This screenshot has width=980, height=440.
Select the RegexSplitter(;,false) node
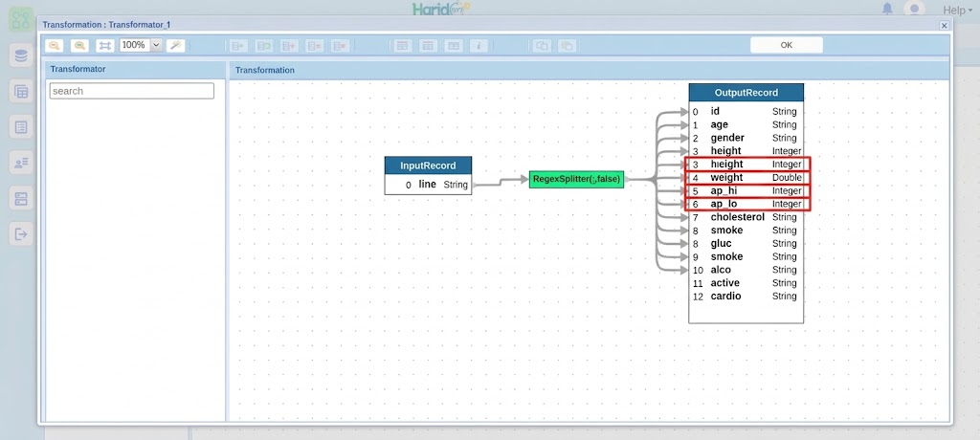point(576,180)
